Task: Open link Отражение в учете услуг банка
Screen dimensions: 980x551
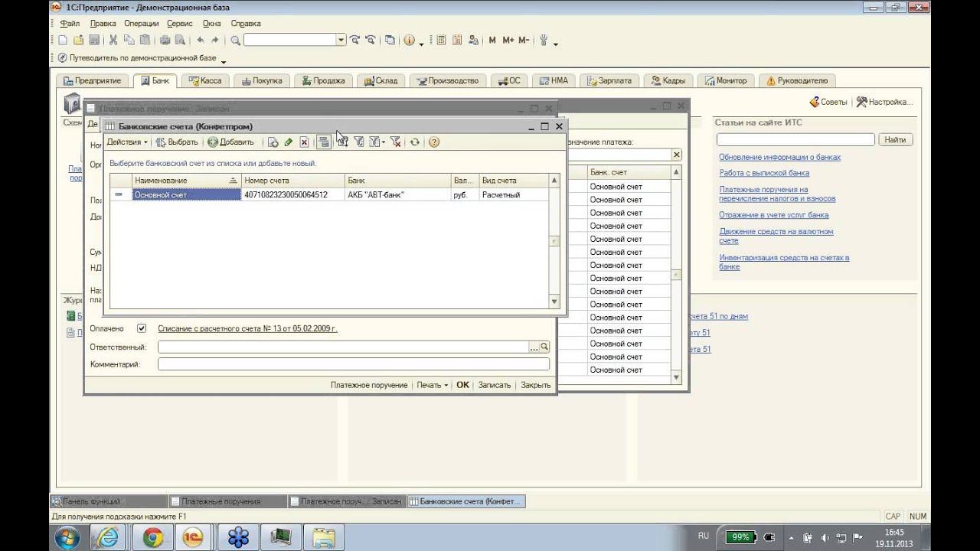Action: coord(773,215)
